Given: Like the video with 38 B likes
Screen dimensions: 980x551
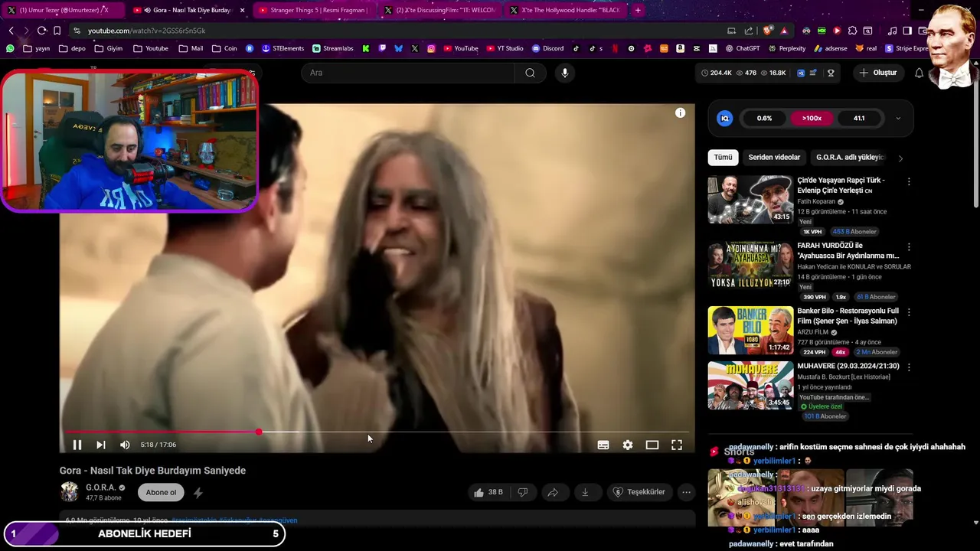Looking at the screenshot, I should (x=488, y=492).
